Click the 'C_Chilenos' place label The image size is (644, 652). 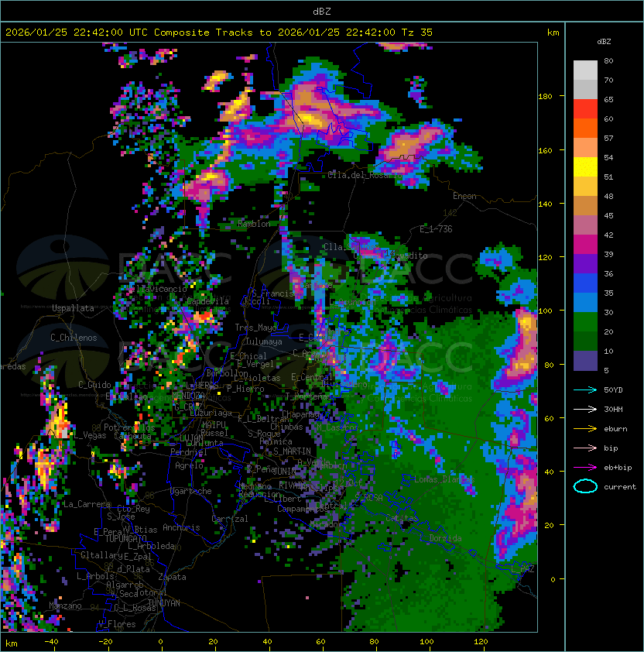coord(74,338)
